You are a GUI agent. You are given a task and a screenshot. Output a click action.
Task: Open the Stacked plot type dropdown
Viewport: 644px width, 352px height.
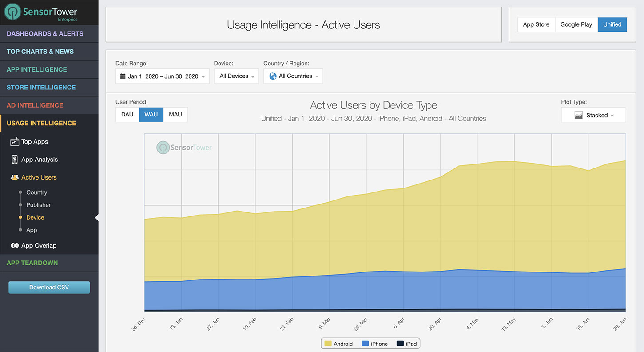click(x=593, y=115)
